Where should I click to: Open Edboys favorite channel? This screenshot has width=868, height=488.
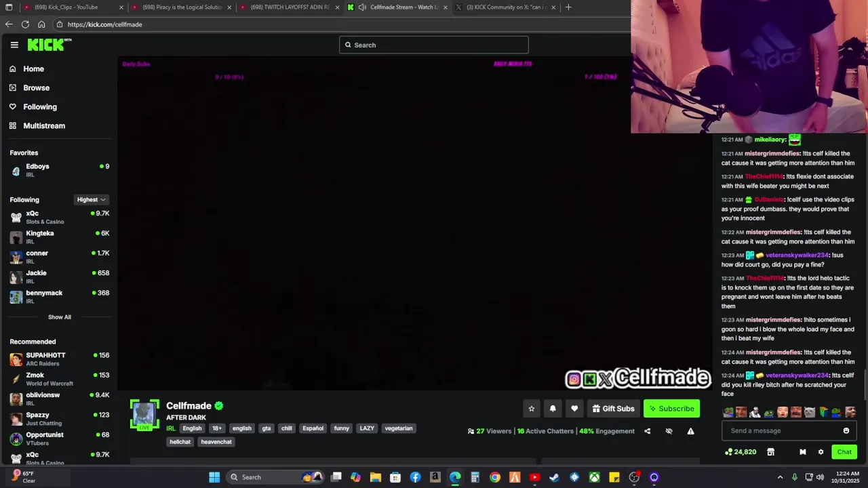(x=59, y=170)
